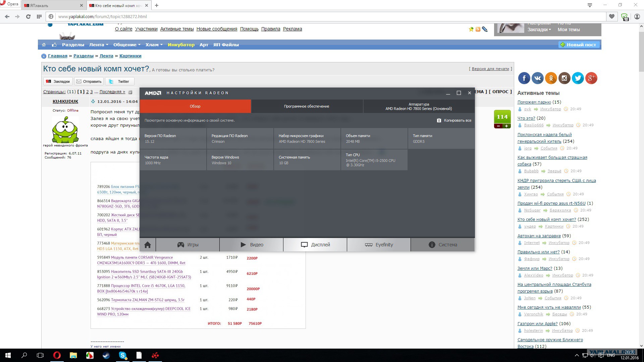
Task: Open the Дисплей section in Radeon settings
Action: pyautogui.click(x=315, y=245)
